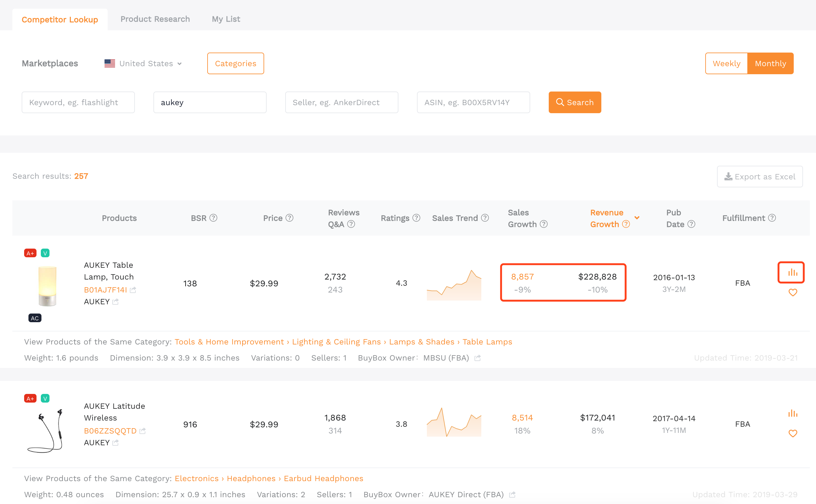Open ASIN link B06ZZSQQTD
Viewport: 816px width, 504px height.
[x=110, y=431]
